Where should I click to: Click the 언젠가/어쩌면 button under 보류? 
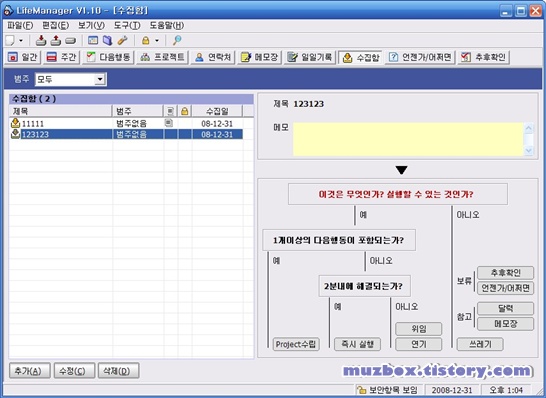[505, 288]
